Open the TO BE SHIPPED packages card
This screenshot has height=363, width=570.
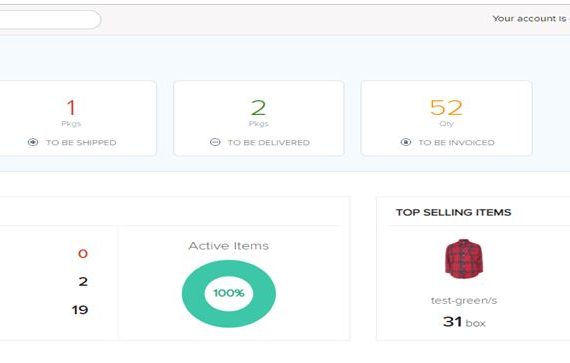pyautogui.click(x=78, y=118)
